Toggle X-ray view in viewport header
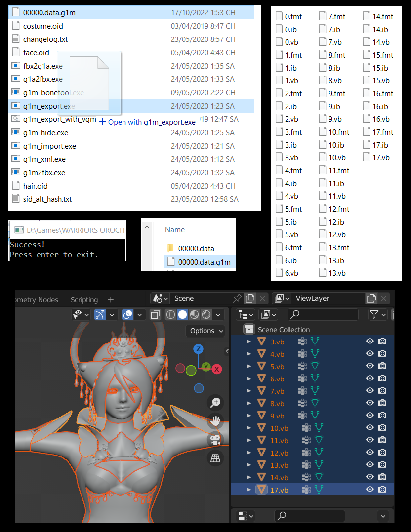Screen dimensions: 411x532 click(155, 315)
